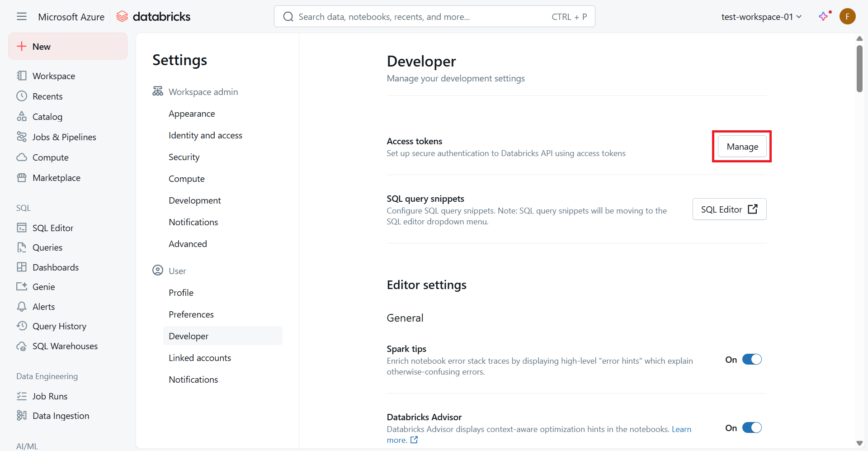Open Notifications under Workspace admin
Screen dimensions: 868x451
pos(193,222)
